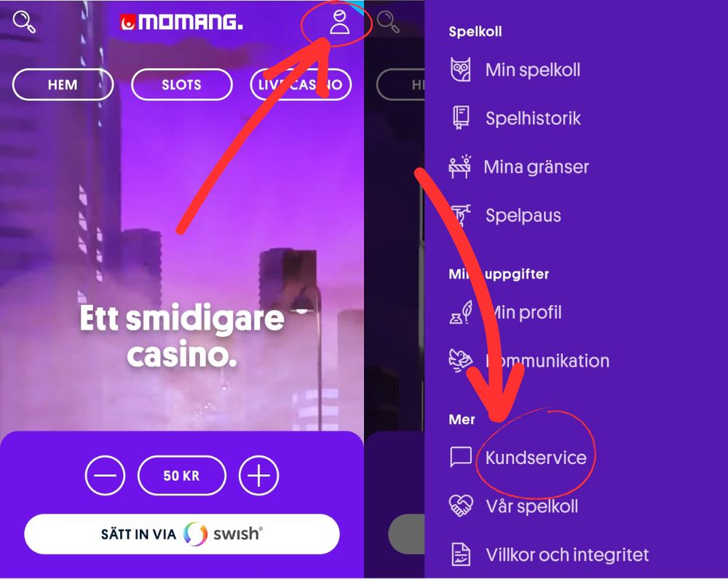This screenshot has width=728, height=582.
Task: Click the quill icon beside Min profil
Action: click(x=461, y=312)
